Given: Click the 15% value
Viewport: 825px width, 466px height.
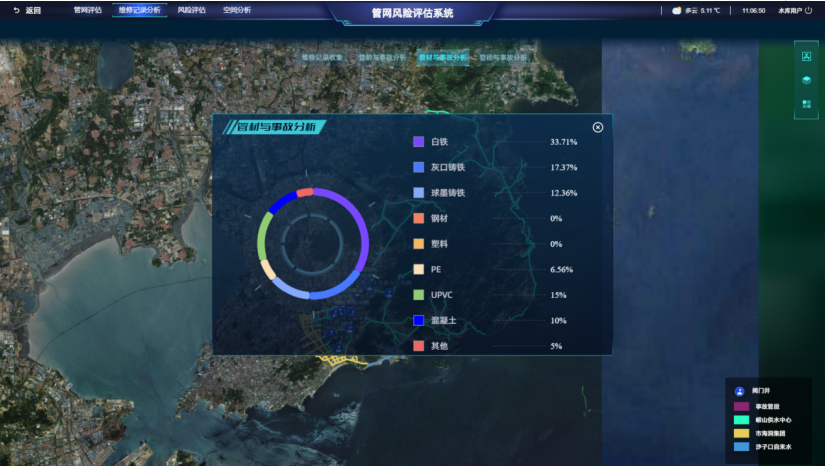Looking at the screenshot, I should tap(558, 295).
